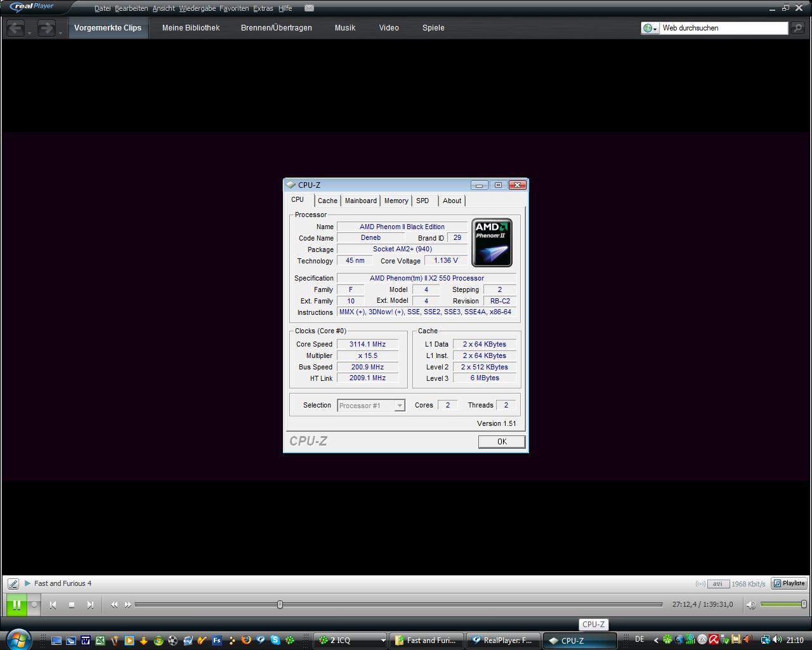Click the AMD Phenom II logo image

click(x=492, y=242)
